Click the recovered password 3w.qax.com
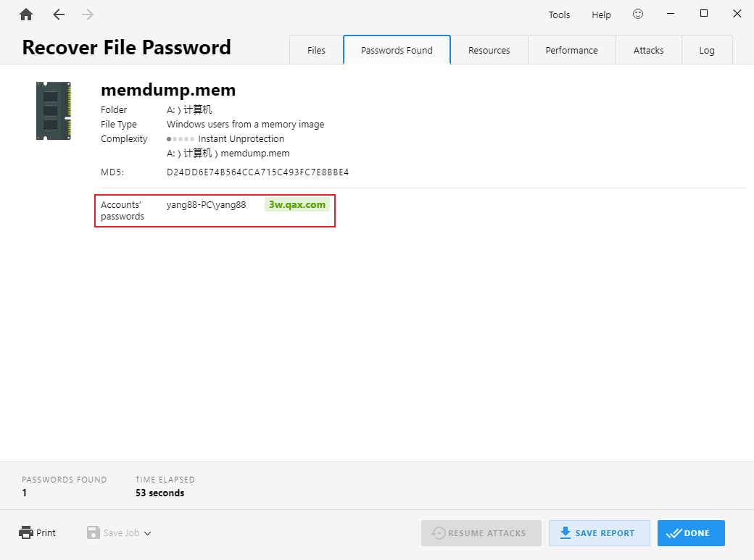Viewport: 754px width, 560px height. click(297, 205)
